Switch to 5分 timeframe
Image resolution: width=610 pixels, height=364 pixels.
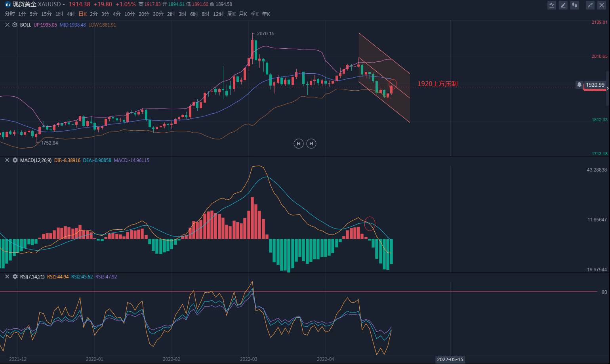pyautogui.click(x=34, y=14)
